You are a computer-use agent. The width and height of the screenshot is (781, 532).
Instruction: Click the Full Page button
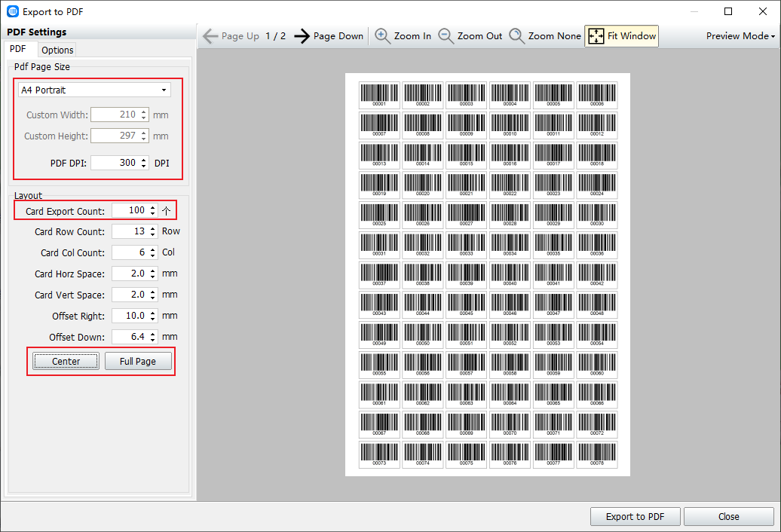138,361
